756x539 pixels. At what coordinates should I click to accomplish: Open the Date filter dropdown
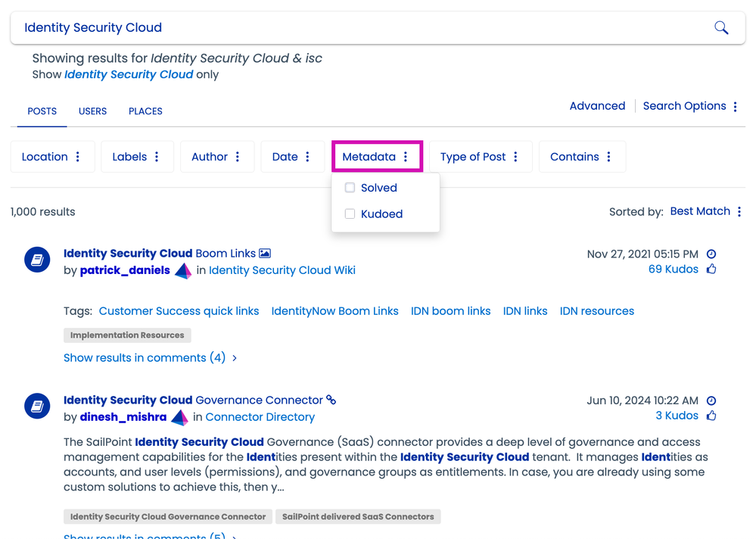[292, 157]
